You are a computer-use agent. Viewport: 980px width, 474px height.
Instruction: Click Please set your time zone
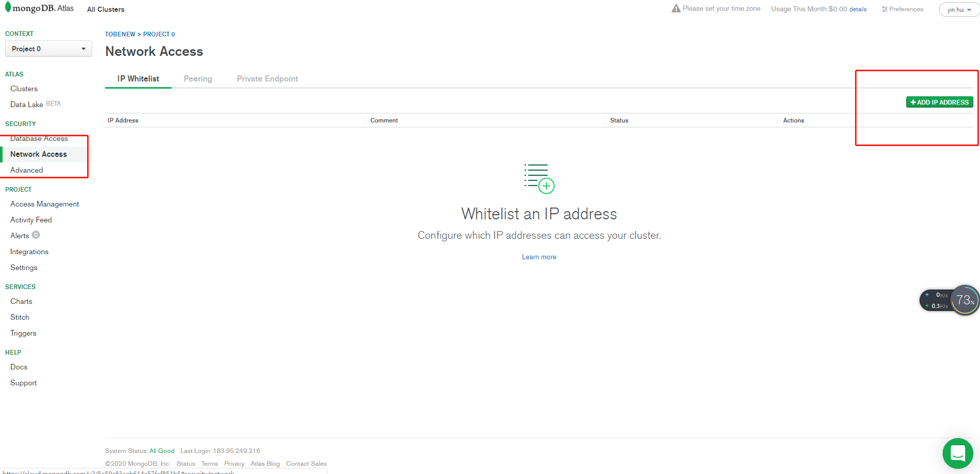coord(721,9)
